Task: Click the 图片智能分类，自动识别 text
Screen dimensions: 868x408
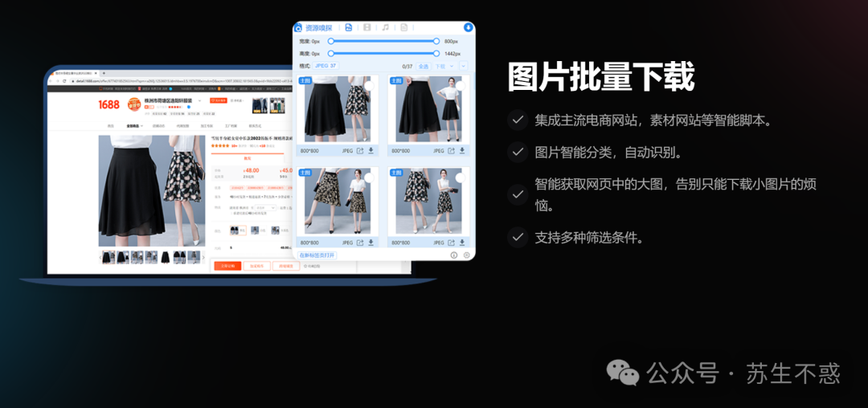Action: click(x=608, y=152)
